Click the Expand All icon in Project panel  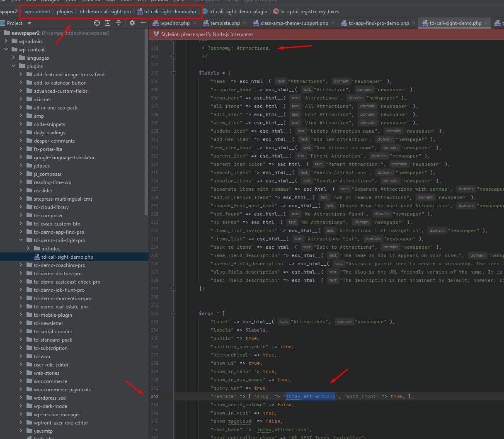pos(108,23)
